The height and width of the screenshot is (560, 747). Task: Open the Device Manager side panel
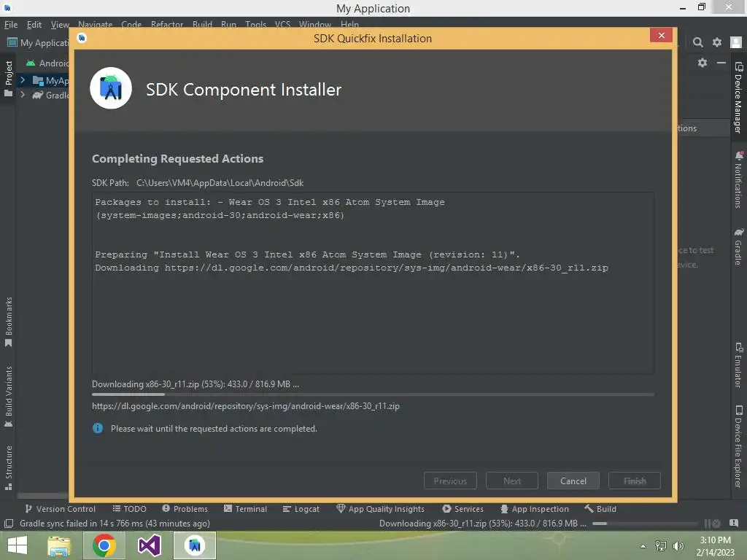pyautogui.click(x=738, y=98)
